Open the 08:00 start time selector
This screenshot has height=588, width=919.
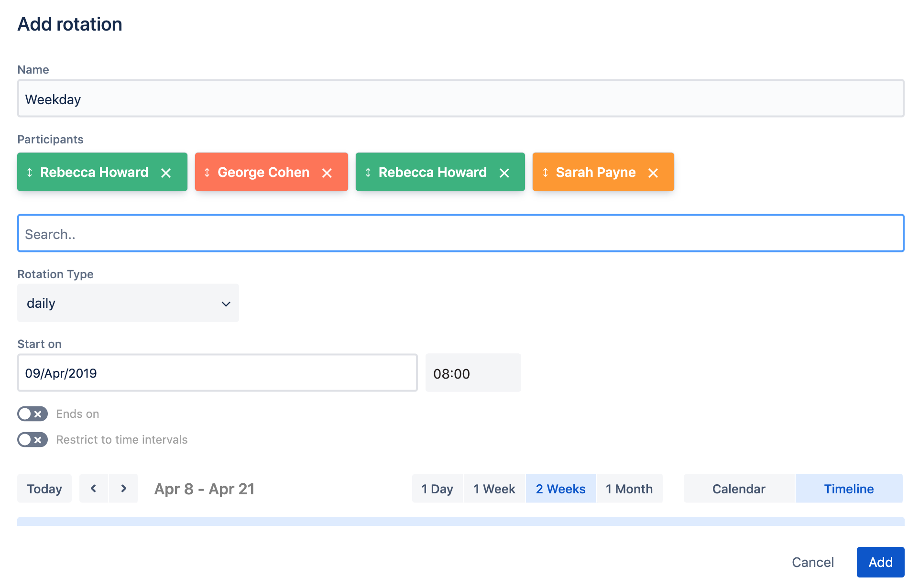pyautogui.click(x=472, y=373)
